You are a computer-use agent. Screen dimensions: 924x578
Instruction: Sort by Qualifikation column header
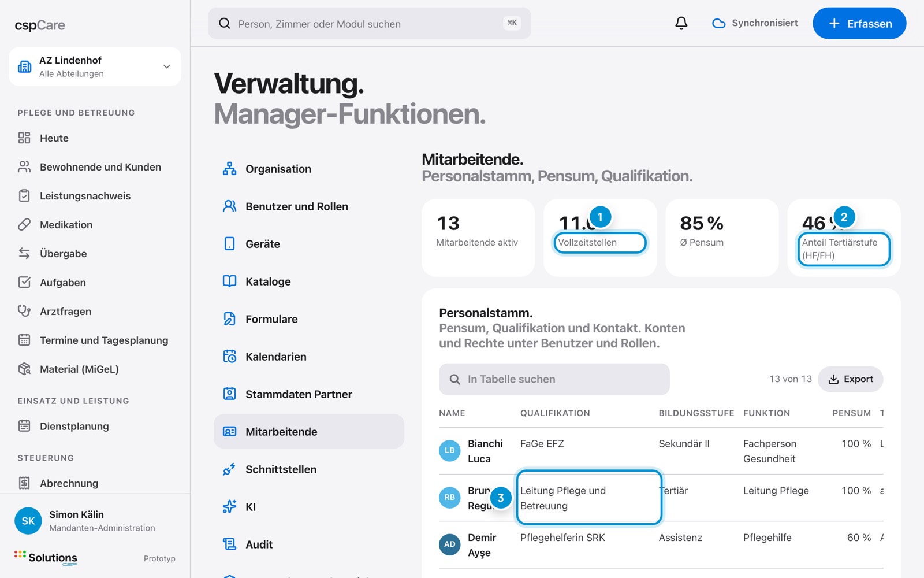point(555,413)
